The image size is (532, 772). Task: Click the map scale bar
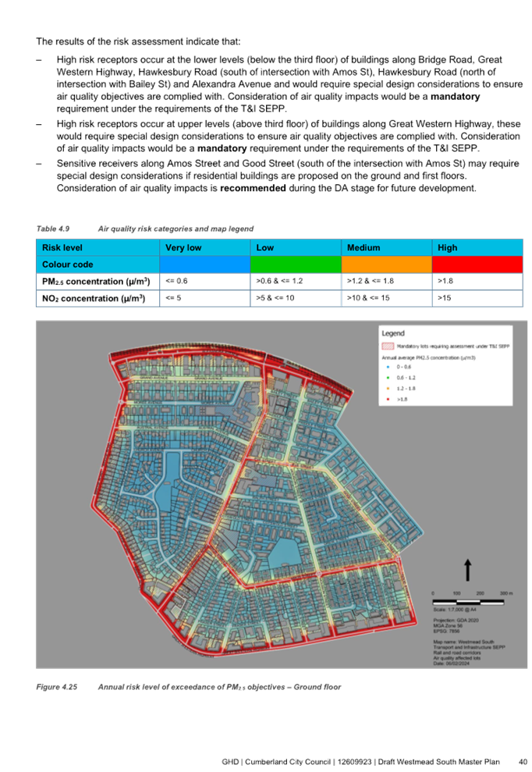pos(468,602)
